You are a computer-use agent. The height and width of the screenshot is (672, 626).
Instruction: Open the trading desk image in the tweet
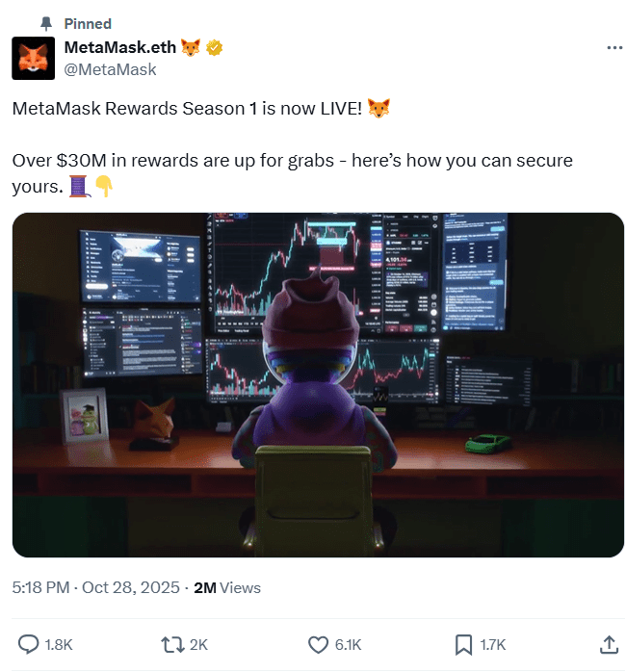pos(318,385)
